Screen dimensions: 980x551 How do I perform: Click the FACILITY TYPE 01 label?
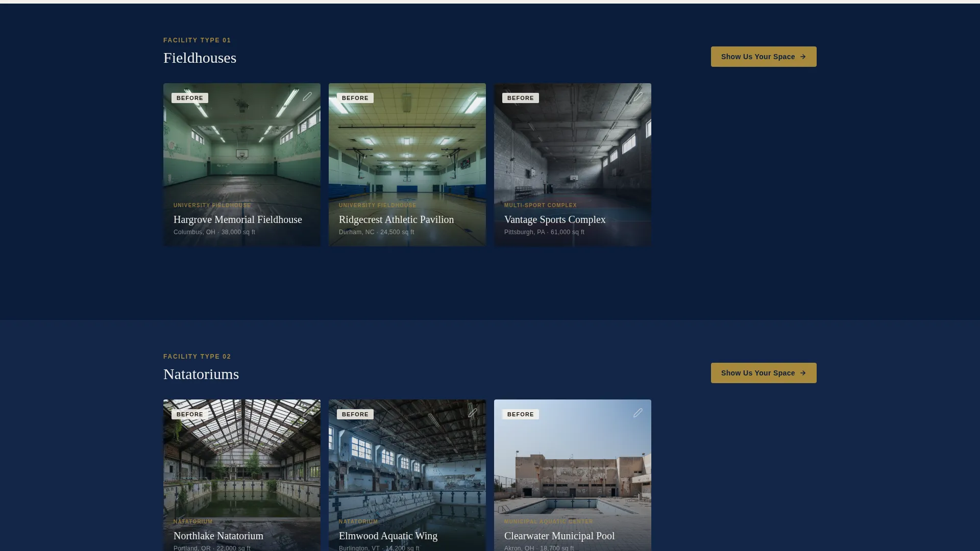click(x=197, y=40)
